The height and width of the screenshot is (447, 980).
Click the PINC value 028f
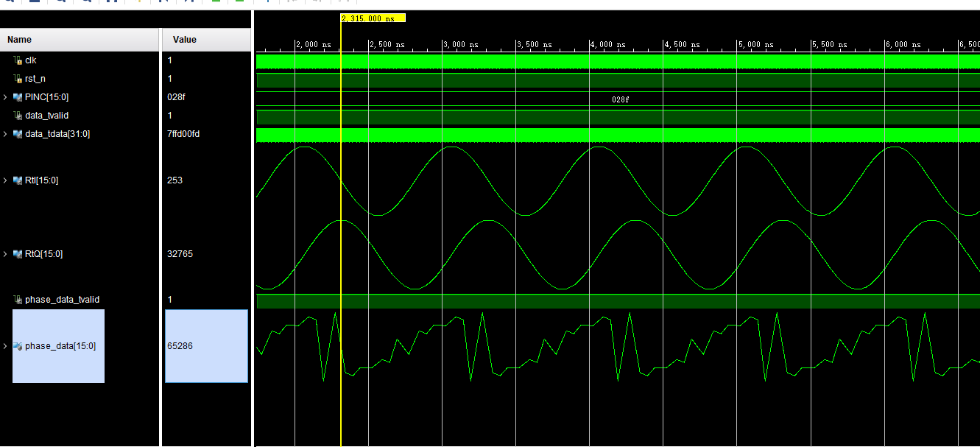[x=175, y=97]
